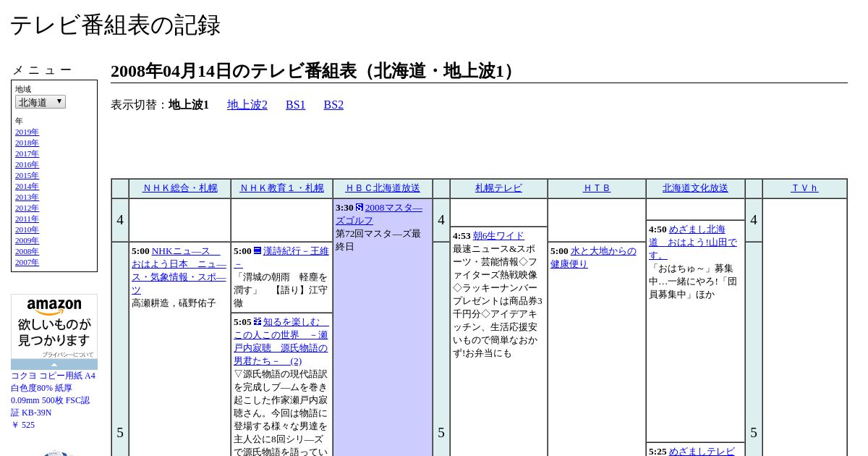Click the テレビ番組表の記録 site title
Screen dimensions: 868x456
pyautogui.click(x=115, y=25)
